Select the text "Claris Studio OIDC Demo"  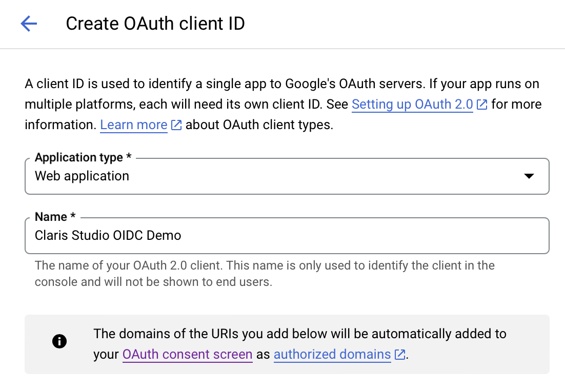pos(107,235)
